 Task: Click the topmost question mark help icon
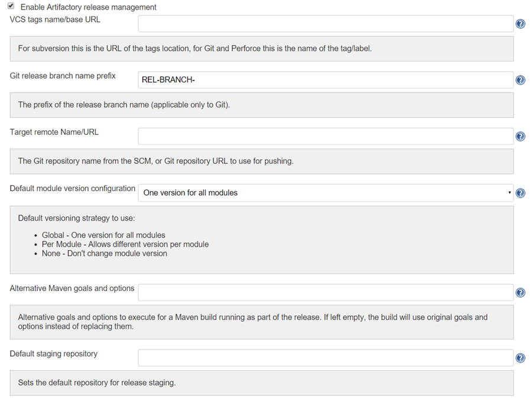(x=520, y=24)
